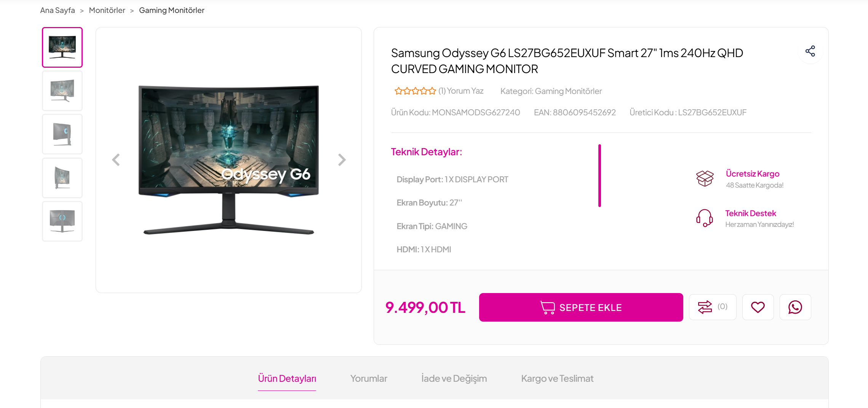Show next product image with right arrow

pos(342,160)
